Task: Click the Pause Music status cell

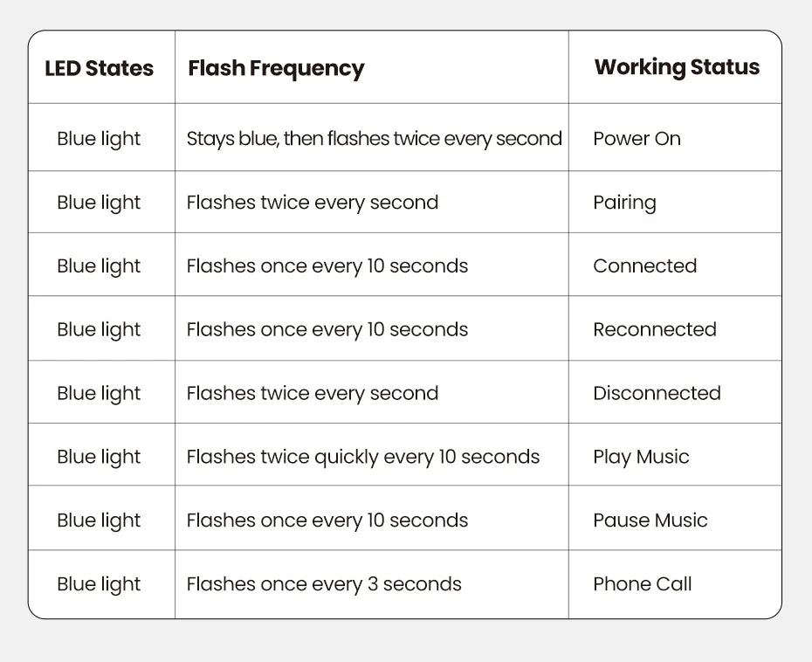Action: [650, 521]
